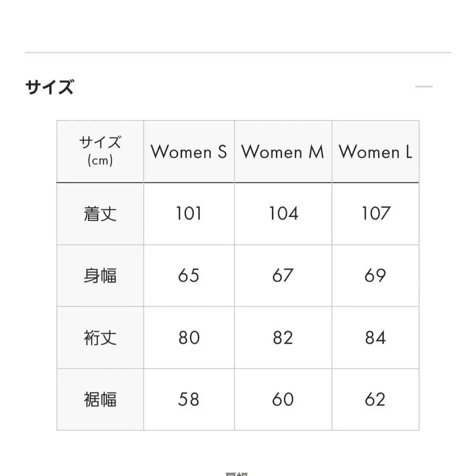Select the value 107 in the table
Screen dimensions: 476x476
(376, 214)
